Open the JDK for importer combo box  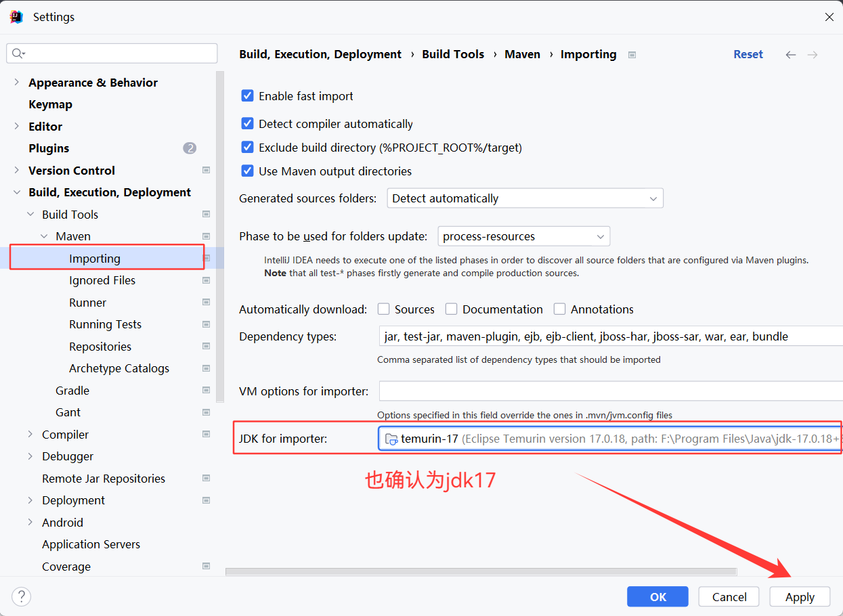610,439
